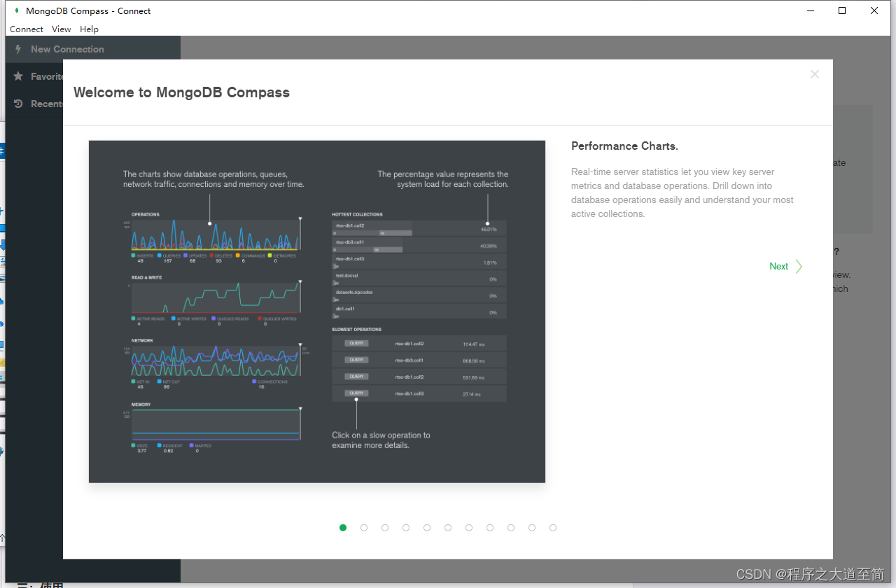Screen dimensions: 896x588
Task: Click the "Performance Charts." heading
Action: click(624, 146)
